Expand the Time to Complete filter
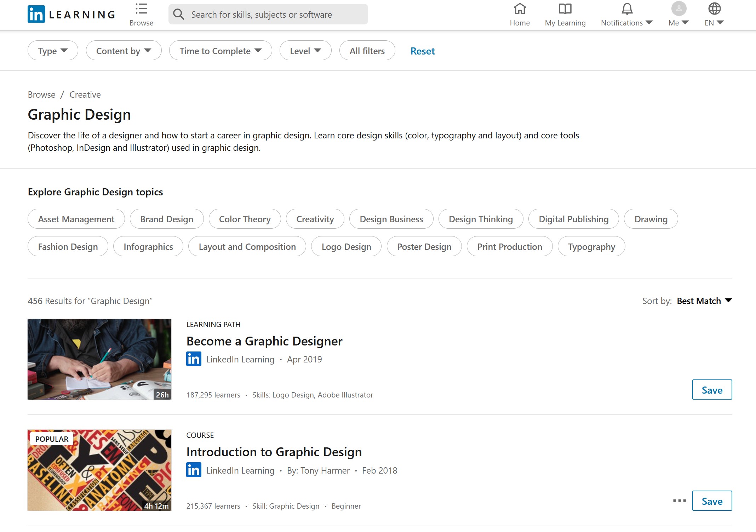The height and width of the screenshot is (532, 756). (220, 51)
